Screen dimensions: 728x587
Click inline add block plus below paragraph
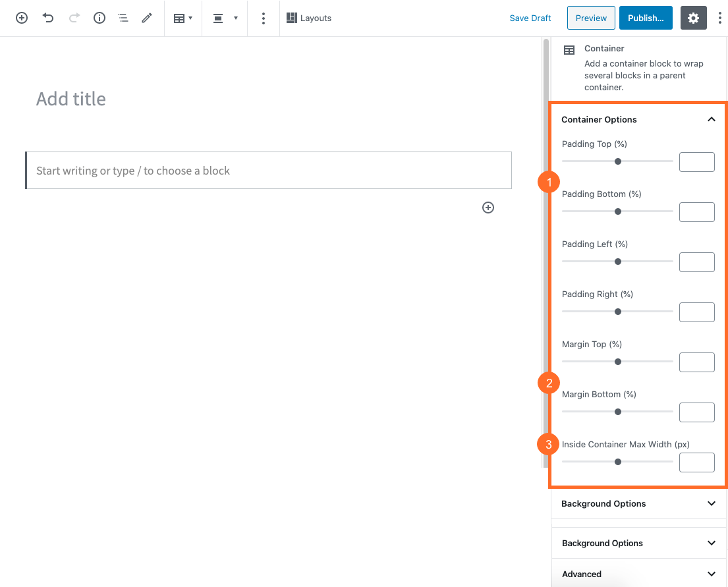488,208
